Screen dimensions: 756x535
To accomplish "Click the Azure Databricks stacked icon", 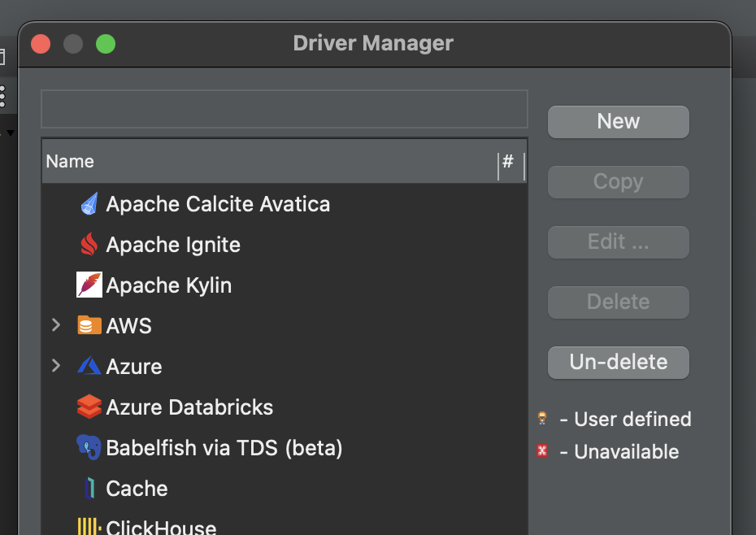I will (x=89, y=407).
